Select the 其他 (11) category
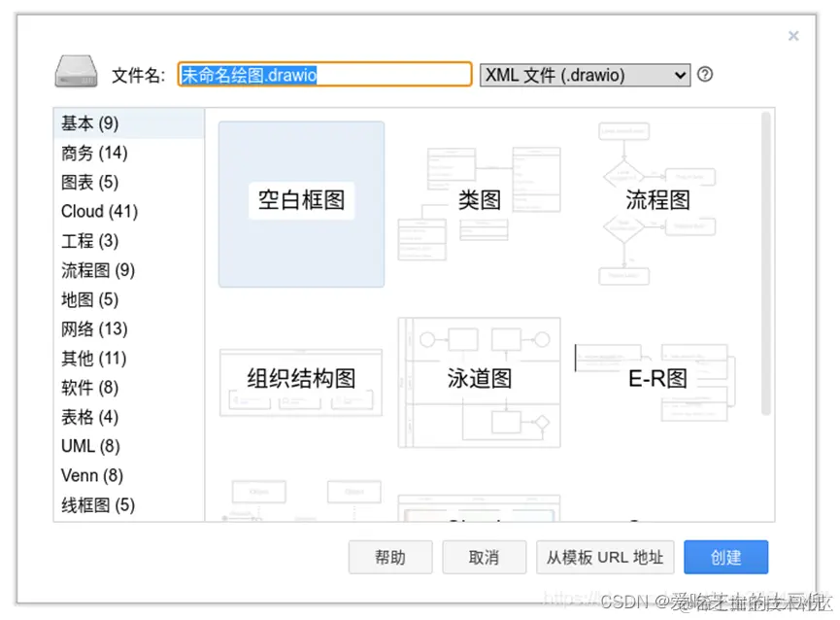This screenshot has width=840, height=620. [x=128, y=358]
